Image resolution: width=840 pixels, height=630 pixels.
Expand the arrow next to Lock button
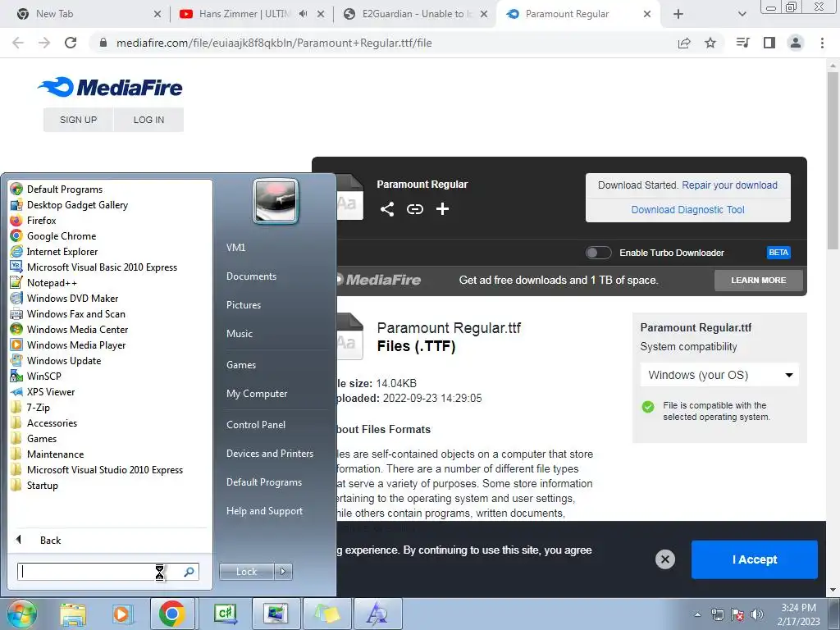pyautogui.click(x=283, y=572)
